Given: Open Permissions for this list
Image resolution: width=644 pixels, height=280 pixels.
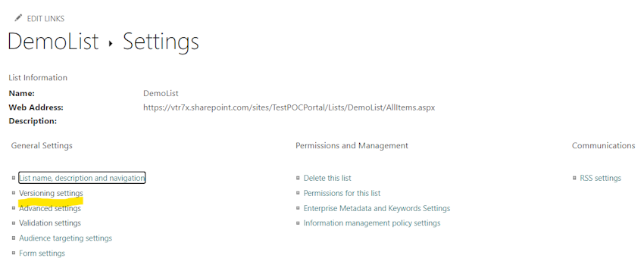Looking at the screenshot, I should [x=342, y=193].
